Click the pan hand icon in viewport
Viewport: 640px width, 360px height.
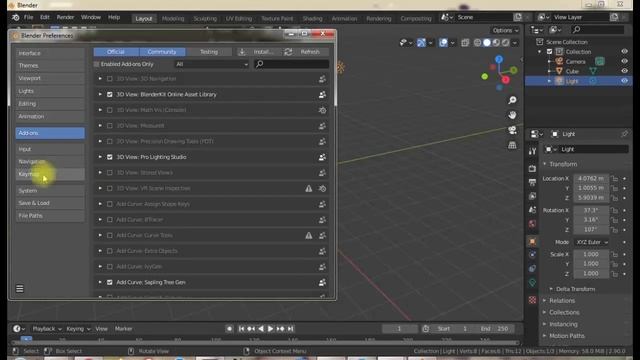click(x=512, y=115)
